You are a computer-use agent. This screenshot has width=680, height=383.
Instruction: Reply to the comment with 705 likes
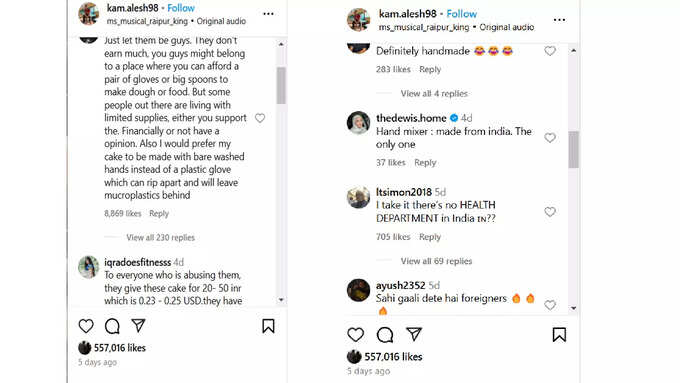click(430, 237)
